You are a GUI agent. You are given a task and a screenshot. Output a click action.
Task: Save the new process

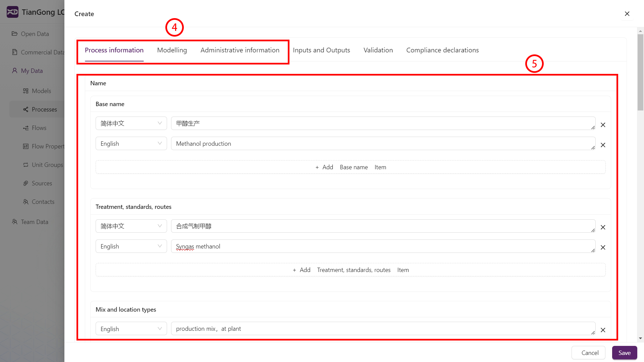coord(624,353)
